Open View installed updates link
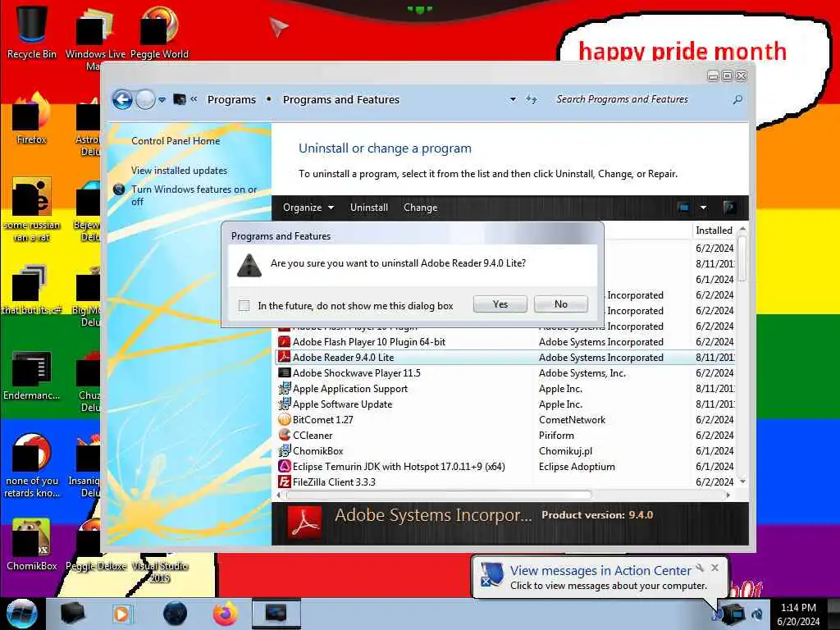The image size is (840, 630). (179, 171)
